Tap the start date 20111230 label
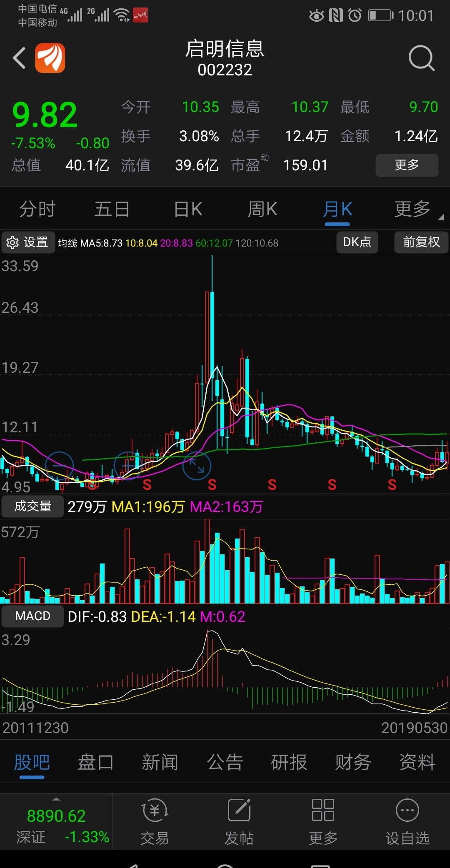 click(35, 728)
